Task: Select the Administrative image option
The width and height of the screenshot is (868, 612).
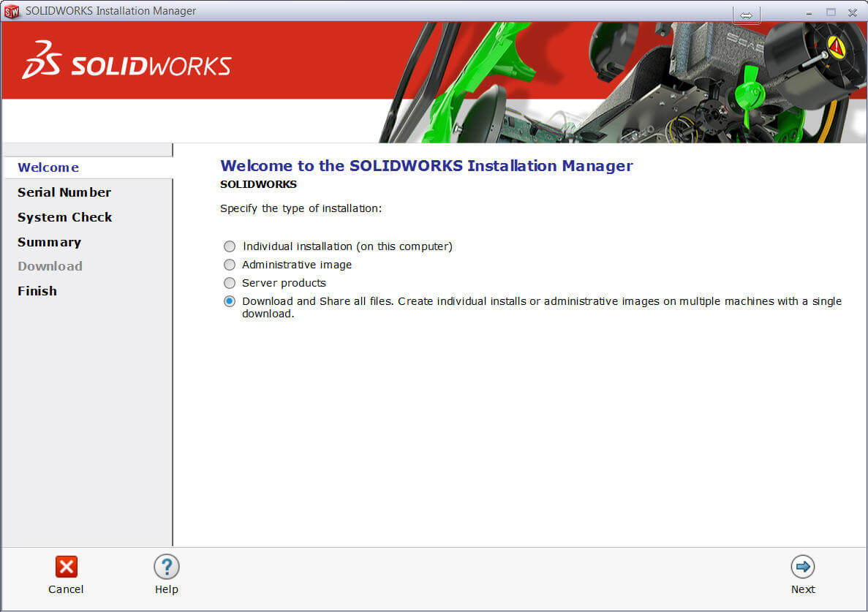Action: click(x=230, y=265)
